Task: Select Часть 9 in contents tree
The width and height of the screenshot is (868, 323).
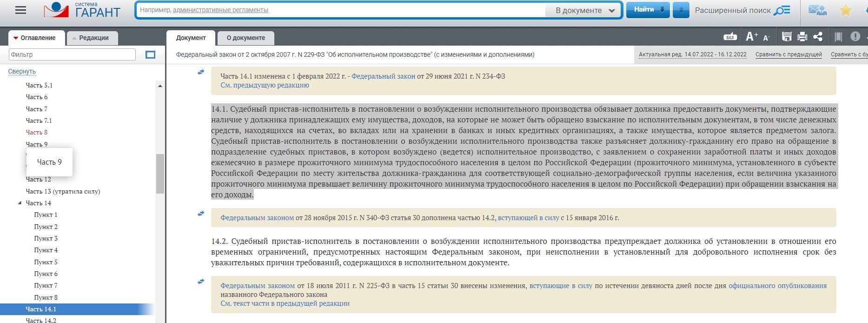Action: click(x=37, y=144)
